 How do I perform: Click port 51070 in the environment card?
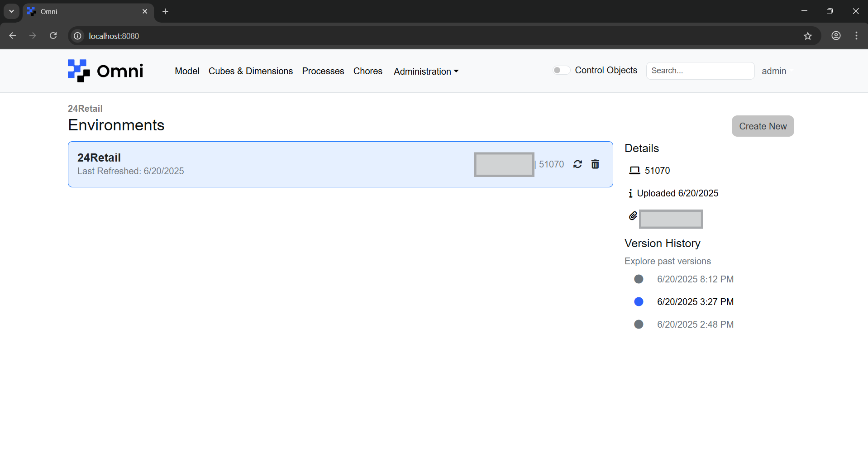coord(551,164)
